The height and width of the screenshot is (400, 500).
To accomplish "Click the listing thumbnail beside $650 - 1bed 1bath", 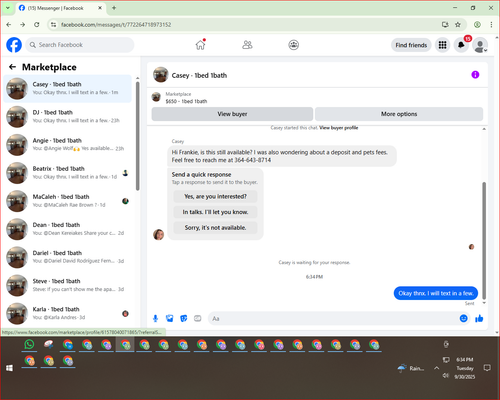I will [x=156, y=97].
